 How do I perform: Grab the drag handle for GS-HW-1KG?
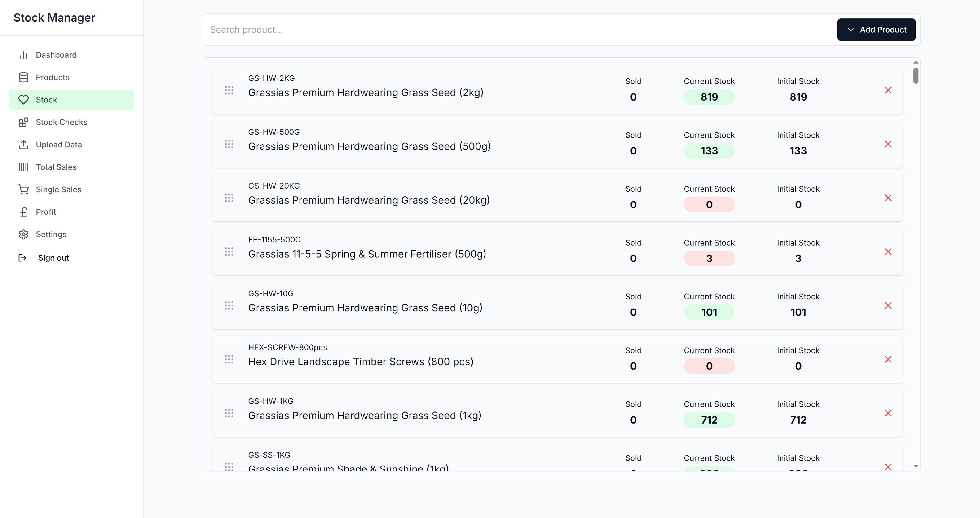229,413
